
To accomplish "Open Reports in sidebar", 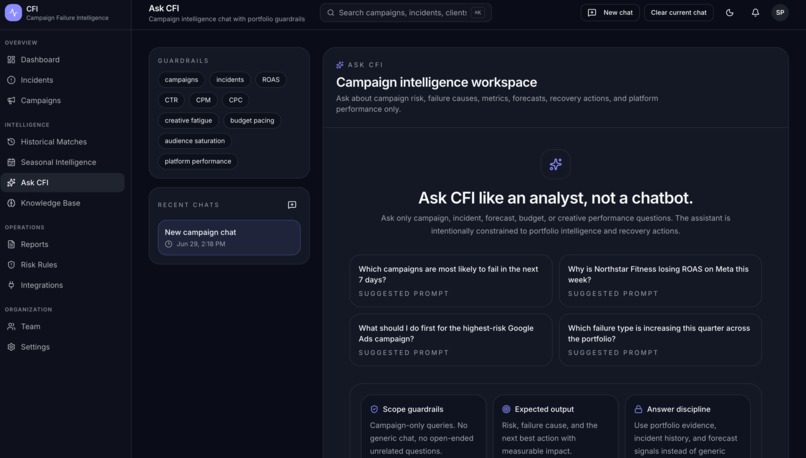I will (62, 244).
